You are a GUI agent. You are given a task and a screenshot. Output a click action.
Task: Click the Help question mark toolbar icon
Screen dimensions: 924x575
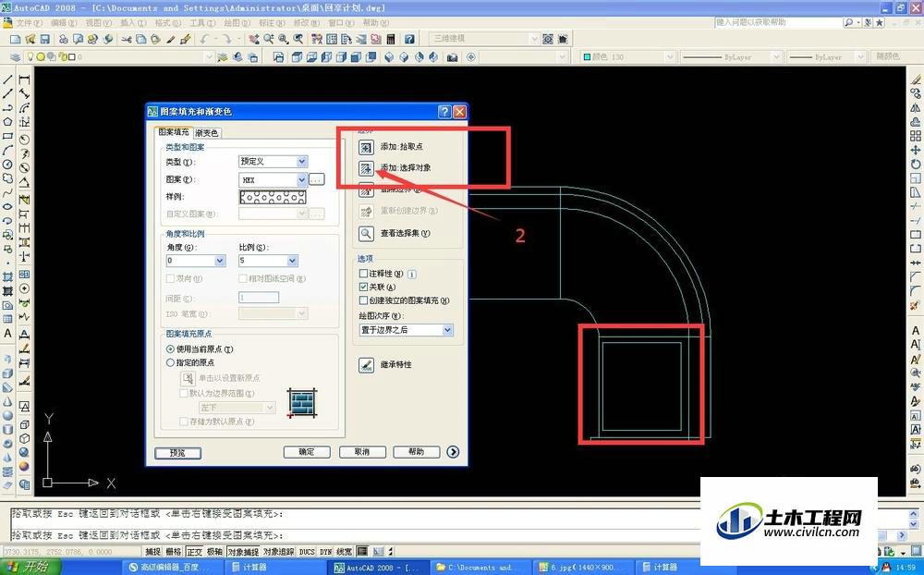click(x=409, y=39)
